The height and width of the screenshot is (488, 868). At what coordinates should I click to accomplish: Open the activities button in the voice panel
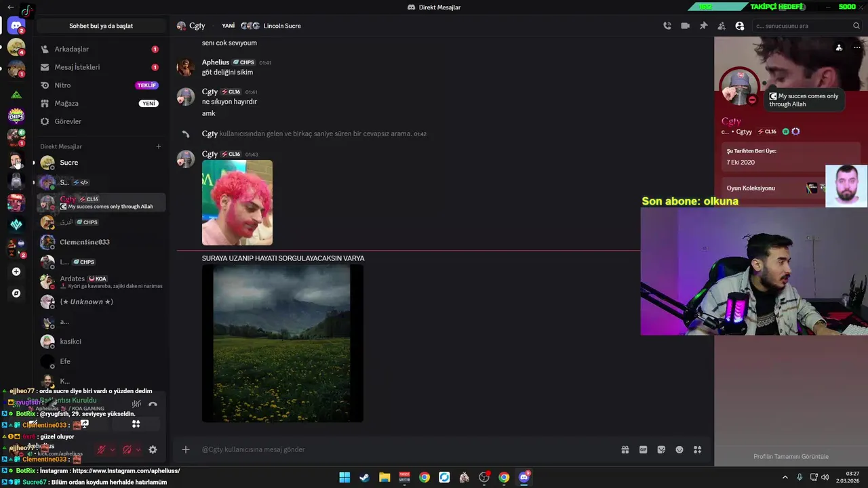point(136,424)
